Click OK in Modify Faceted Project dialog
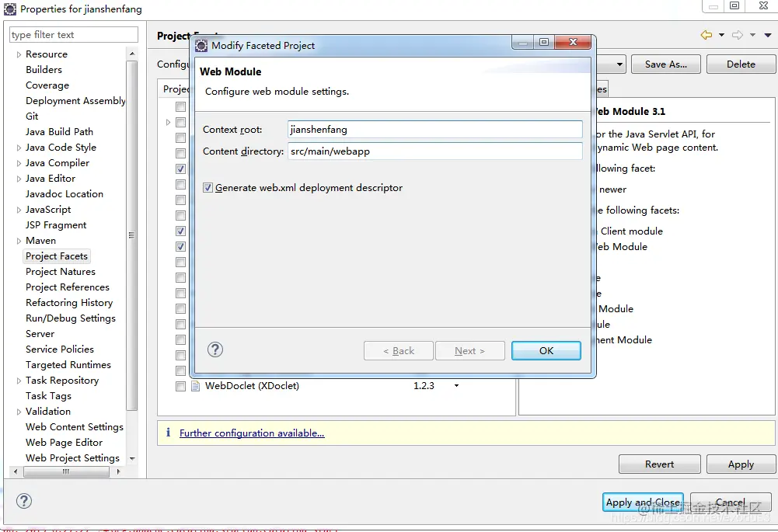 [x=546, y=350]
